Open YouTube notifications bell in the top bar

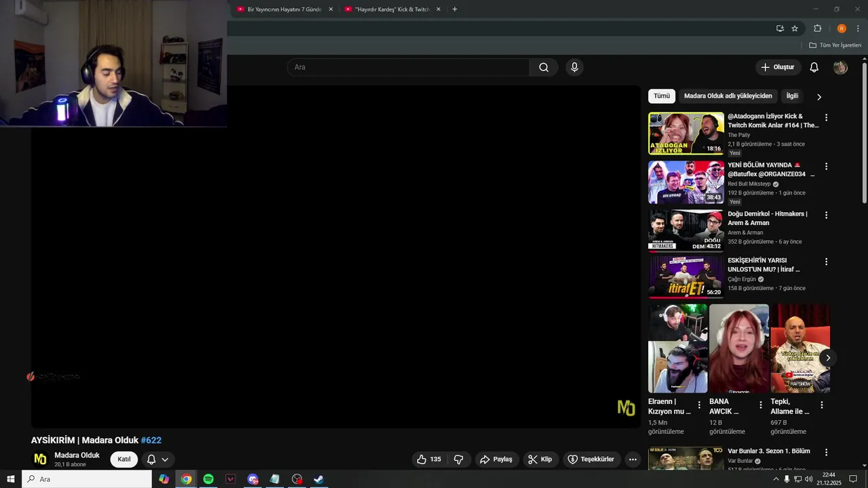814,67
